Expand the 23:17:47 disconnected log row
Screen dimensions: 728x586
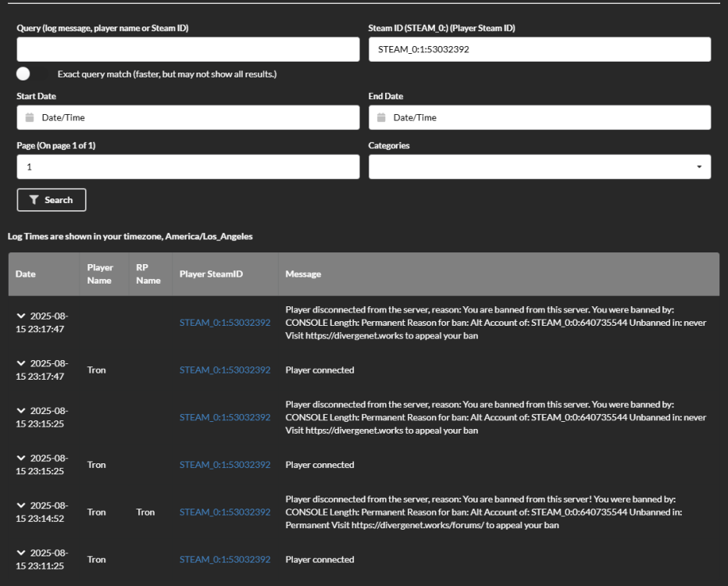pos(21,316)
